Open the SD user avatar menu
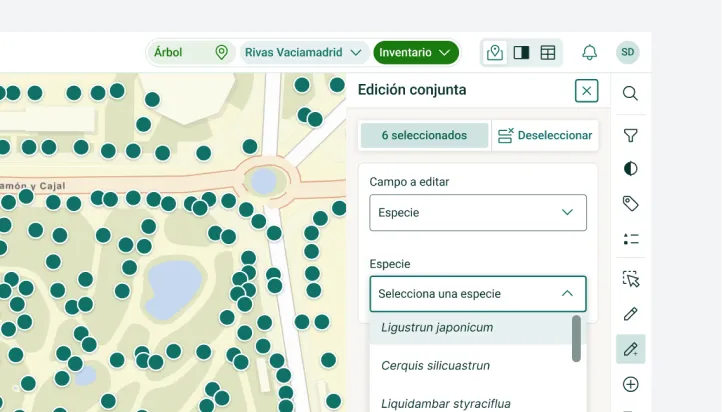 coord(628,52)
